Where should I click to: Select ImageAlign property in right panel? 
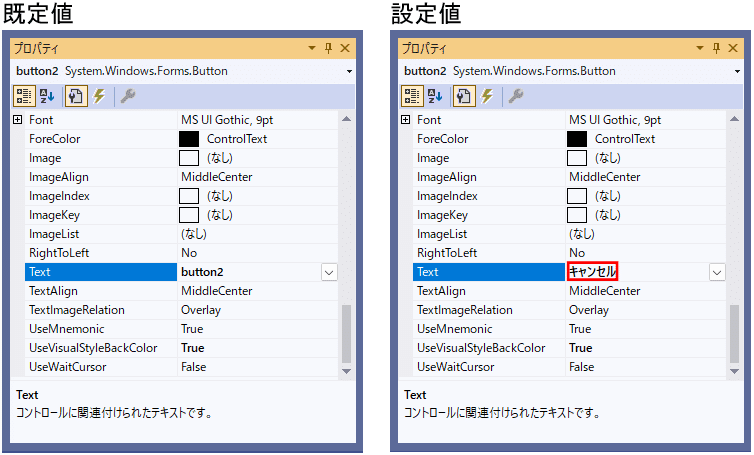[x=489, y=177]
